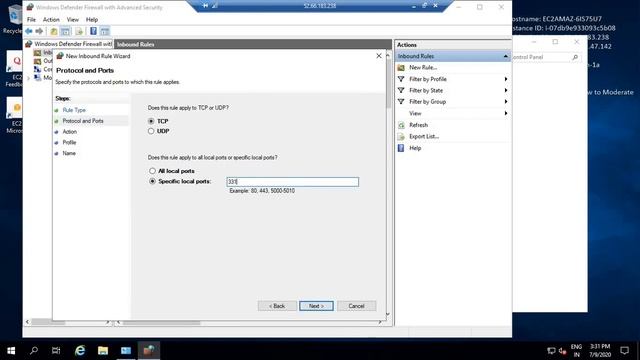Click the Export List icon in Actions

tap(401, 136)
